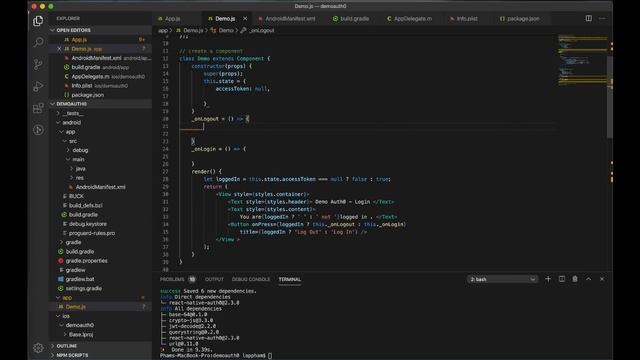
Task: Open the Run and Debug view icon
Action: [x=38, y=86]
